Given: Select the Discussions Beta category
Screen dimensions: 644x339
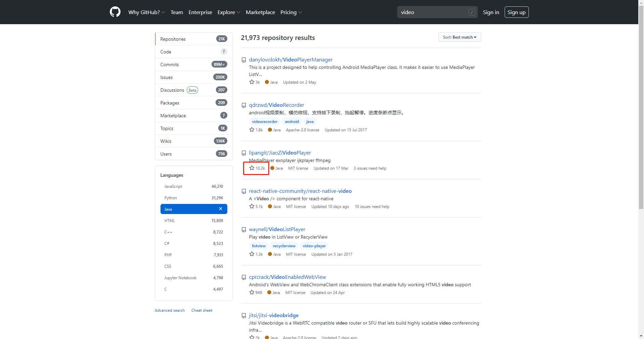Looking at the screenshot, I should coord(194,90).
